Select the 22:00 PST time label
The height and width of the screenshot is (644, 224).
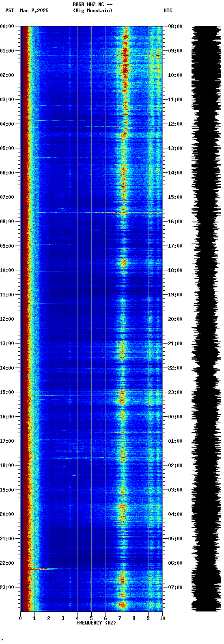click(x=7, y=563)
